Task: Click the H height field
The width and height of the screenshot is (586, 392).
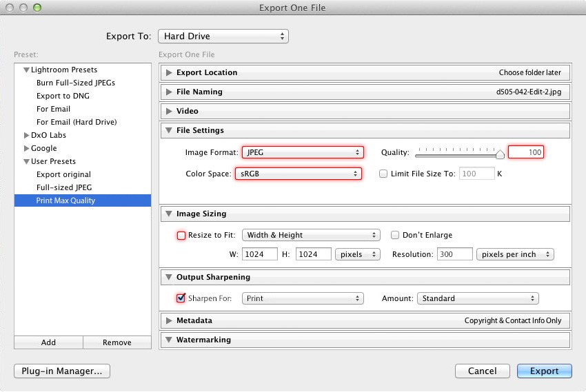Action: coord(313,254)
